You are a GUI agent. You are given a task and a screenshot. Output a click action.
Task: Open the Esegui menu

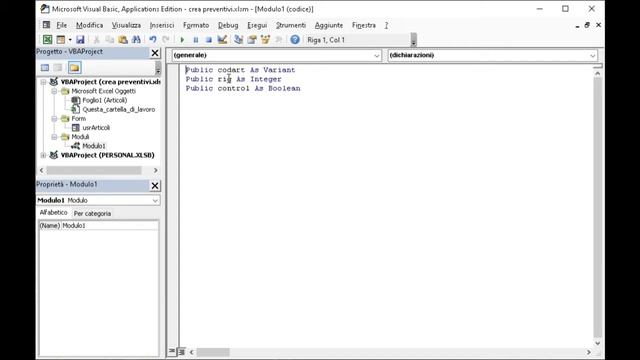click(257, 25)
